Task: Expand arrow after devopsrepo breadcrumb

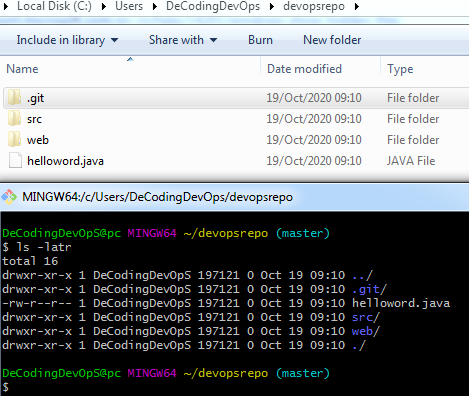Action: [357, 6]
